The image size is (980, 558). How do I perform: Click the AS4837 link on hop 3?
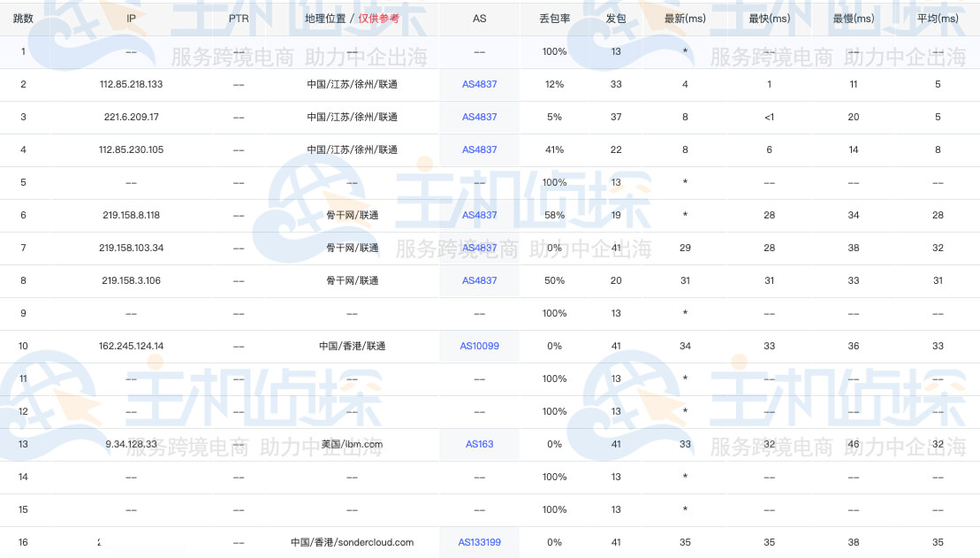pos(479,117)
